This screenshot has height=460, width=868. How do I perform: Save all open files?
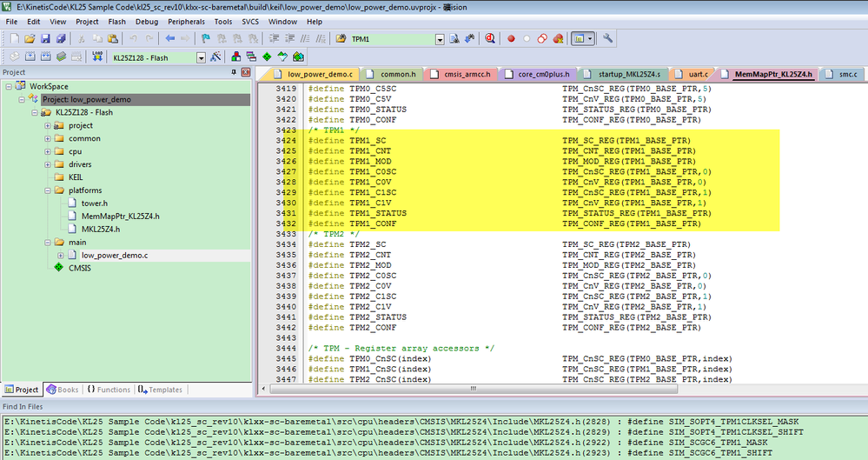[61, 39]
